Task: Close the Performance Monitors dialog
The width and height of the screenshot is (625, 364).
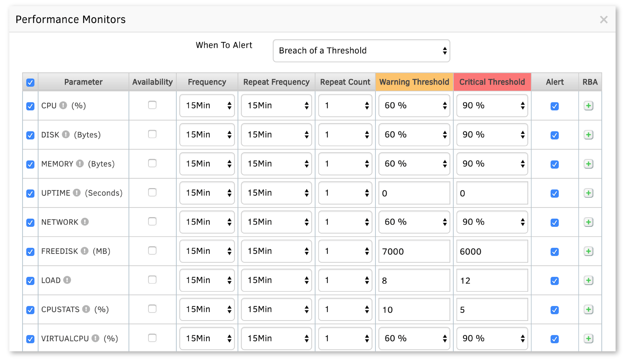Action: tap(604, 20)
